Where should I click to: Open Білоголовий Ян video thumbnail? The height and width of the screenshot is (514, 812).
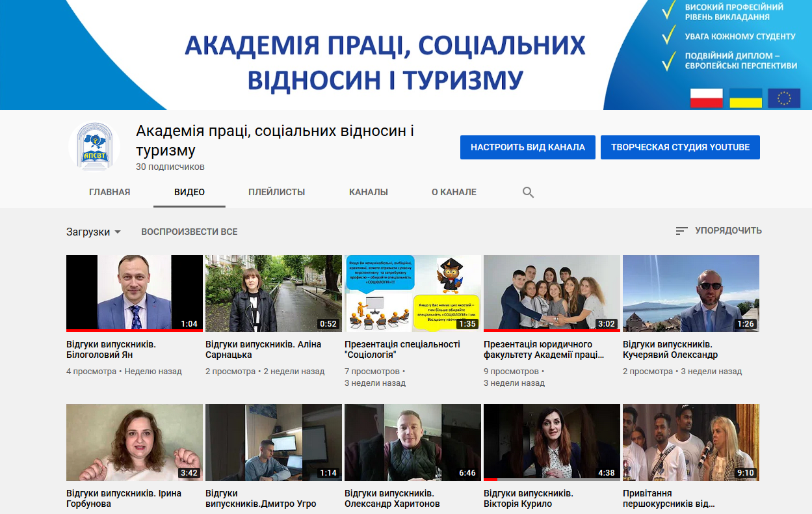click(135, 293)
